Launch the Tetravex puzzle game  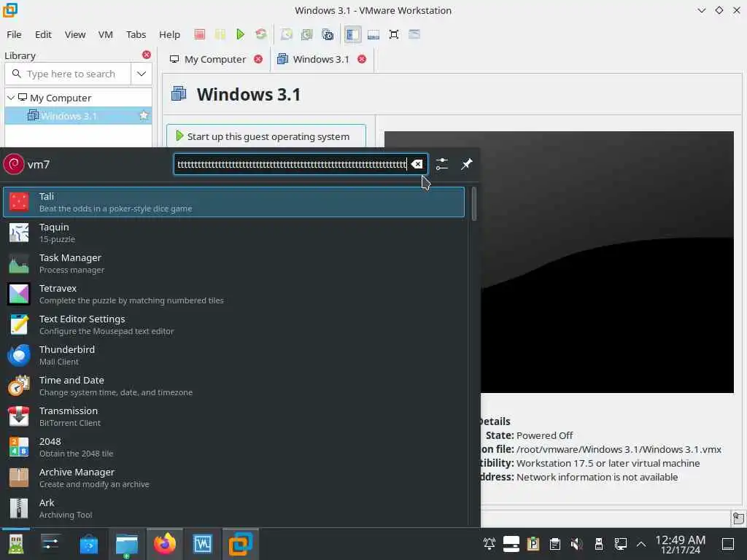click(233, 294)
